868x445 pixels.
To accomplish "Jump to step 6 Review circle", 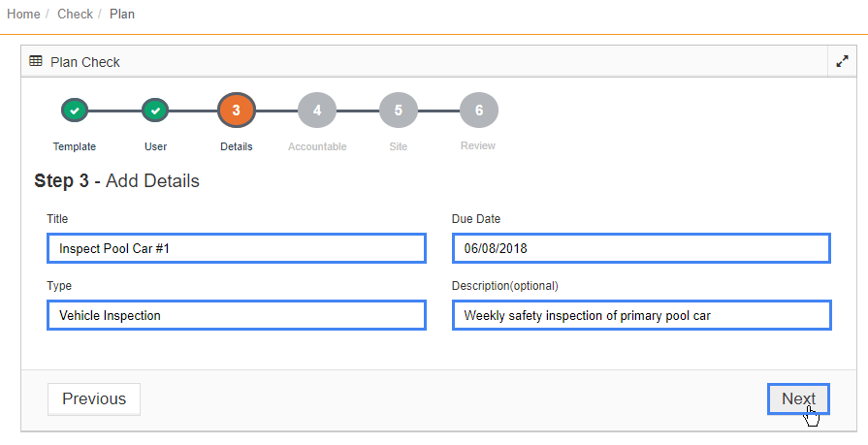I will click(x=479, y=111).
